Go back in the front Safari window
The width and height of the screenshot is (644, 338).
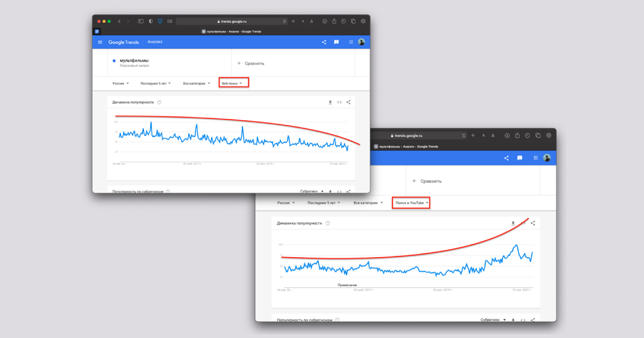(119, 21)
